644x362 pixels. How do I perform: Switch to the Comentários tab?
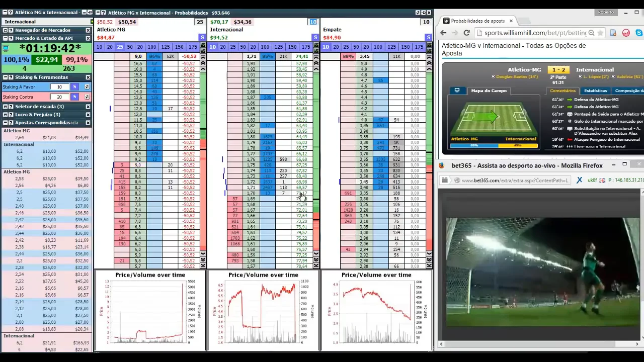[562, 90]
